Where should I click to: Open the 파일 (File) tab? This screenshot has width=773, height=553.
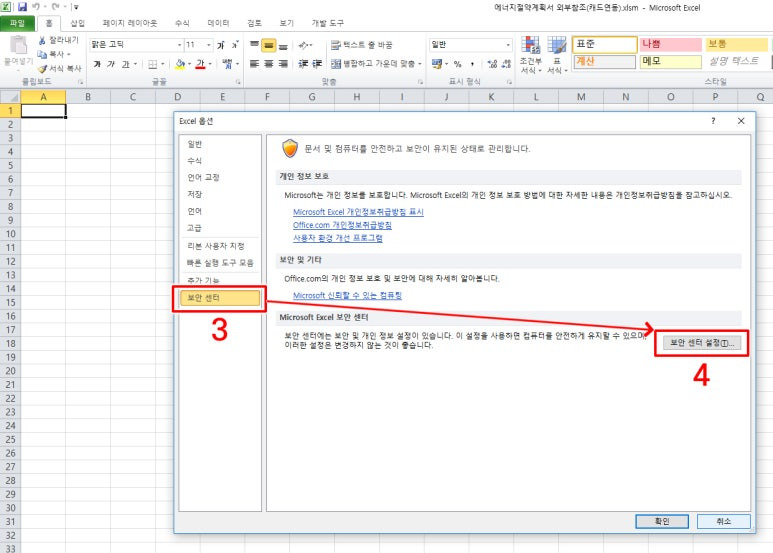tap(17, 23)
